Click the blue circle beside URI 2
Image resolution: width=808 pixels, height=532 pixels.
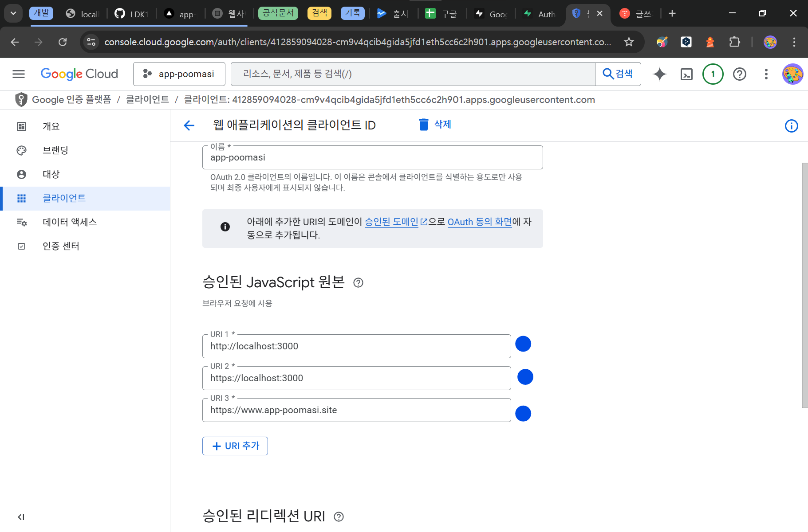[x=525, y=377]
